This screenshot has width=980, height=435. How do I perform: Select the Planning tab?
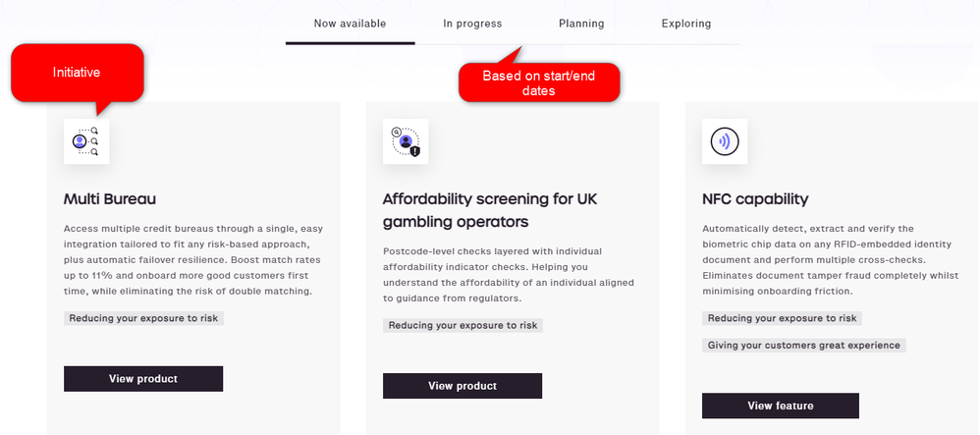coord(581,24)
